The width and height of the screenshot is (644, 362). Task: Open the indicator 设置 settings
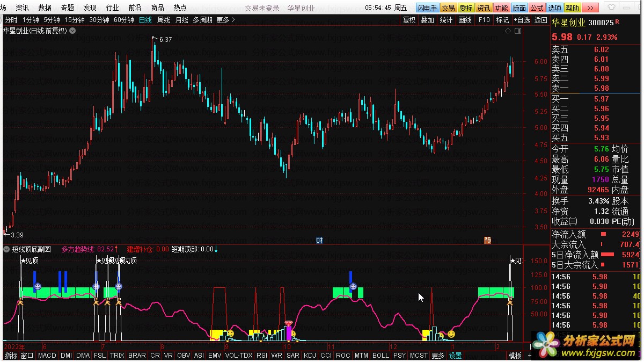pos(456,356)
